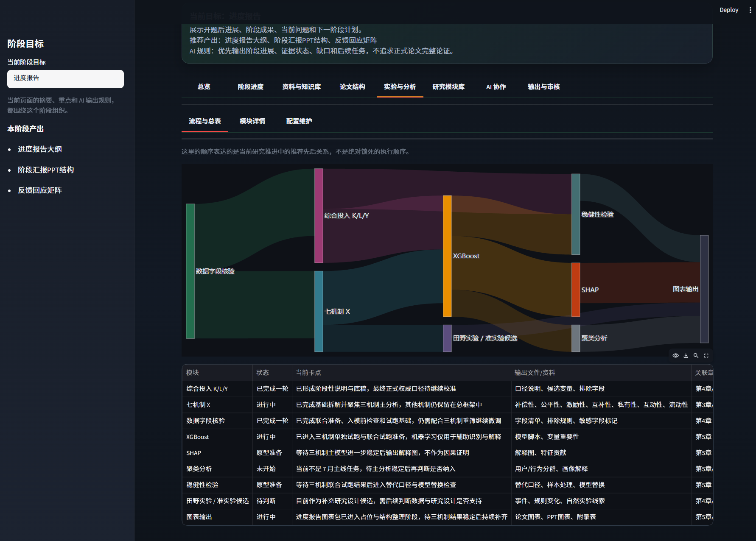Click the orange XGBoost node in diagram
Viewport: 756px width, 541px height.
447,256
